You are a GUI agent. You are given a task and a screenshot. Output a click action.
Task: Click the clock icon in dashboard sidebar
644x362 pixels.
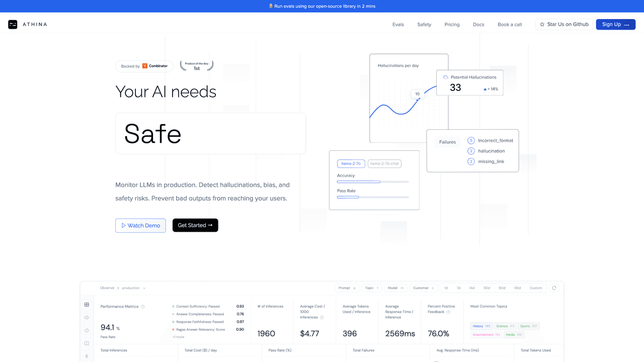(87, 330)
